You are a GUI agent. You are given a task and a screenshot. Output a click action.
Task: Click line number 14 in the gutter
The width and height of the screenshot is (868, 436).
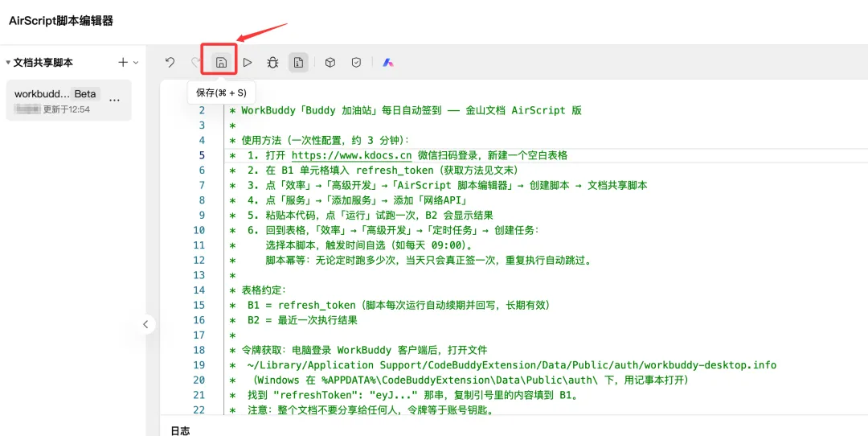(199, 290)
